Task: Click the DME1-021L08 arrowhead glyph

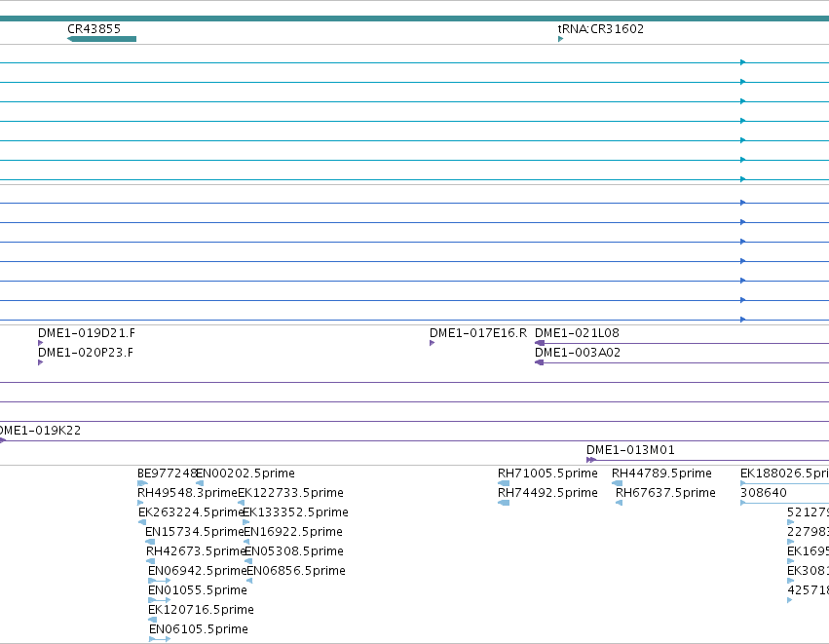Action: 540,343
